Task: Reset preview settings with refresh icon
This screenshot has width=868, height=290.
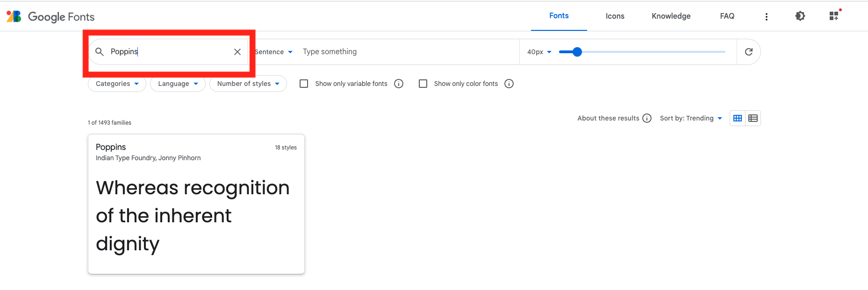Action: (749, 52)
